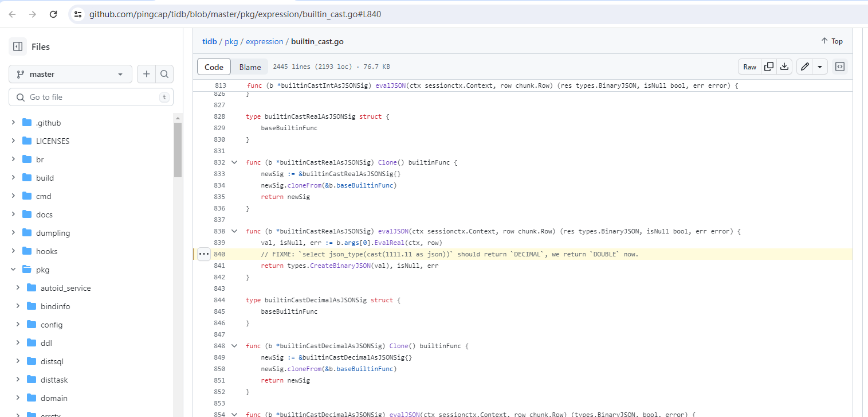This screenshot has height=417, width=868.
Task: Expand the .github folder
Action: coord(13,123)
